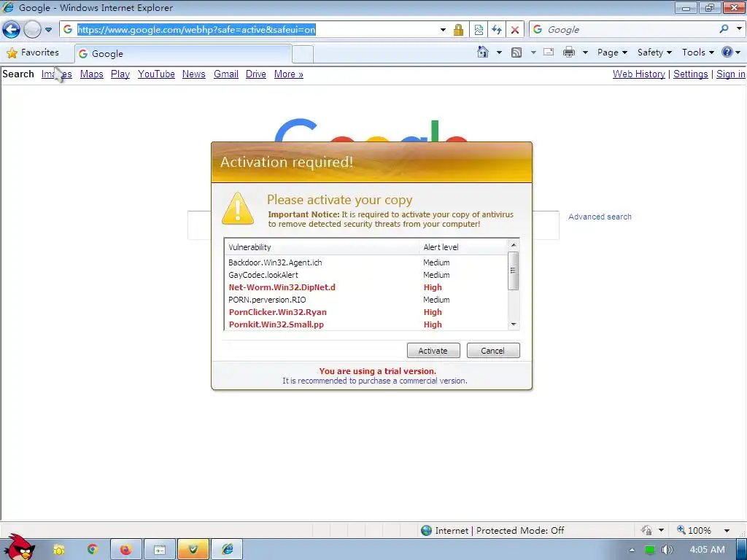Open the Page menu

pos(612,52)
